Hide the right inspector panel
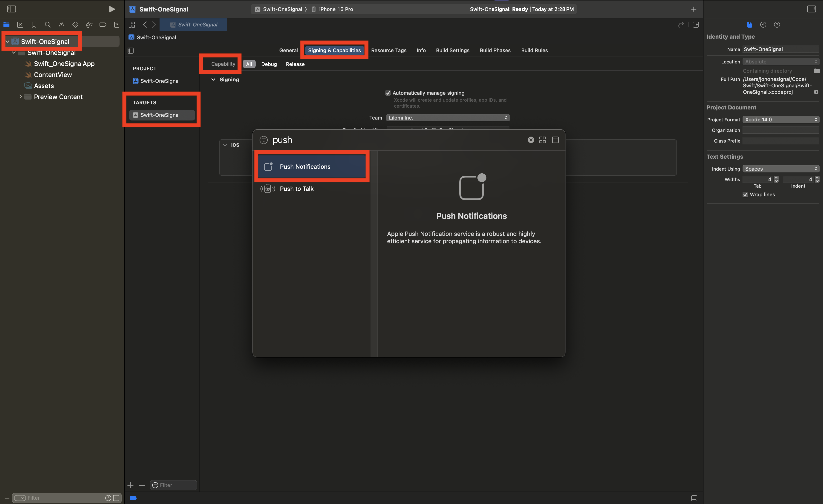This screenshot has height=504, width=823. point(811,9)
